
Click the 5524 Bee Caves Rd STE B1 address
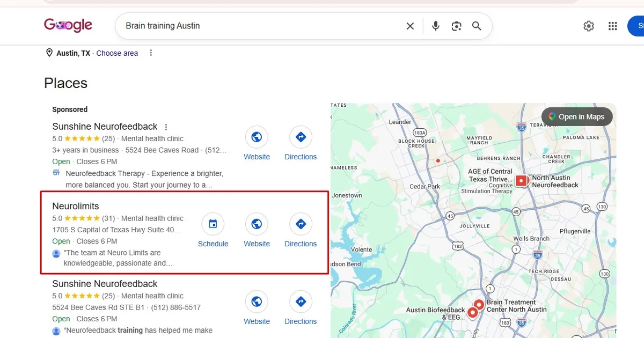coord(98,307)
